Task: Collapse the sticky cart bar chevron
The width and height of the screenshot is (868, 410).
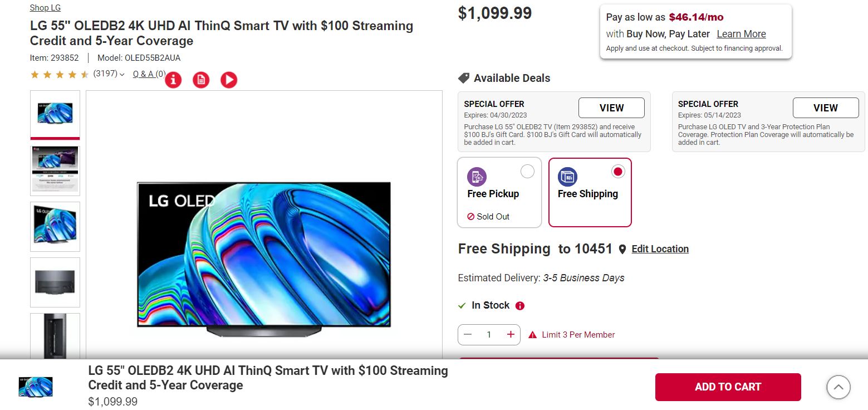Action: pos(838,387)
